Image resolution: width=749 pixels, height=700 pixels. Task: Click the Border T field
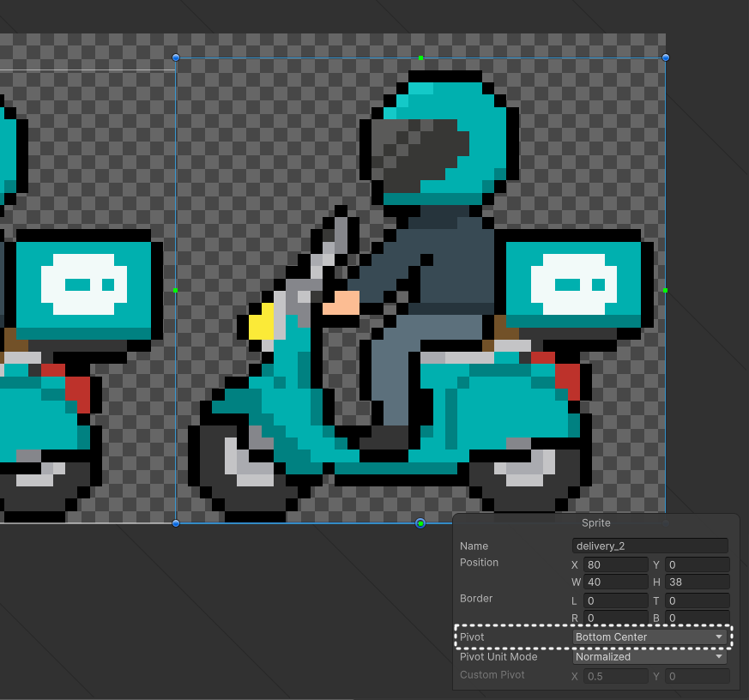pos(697,600)
